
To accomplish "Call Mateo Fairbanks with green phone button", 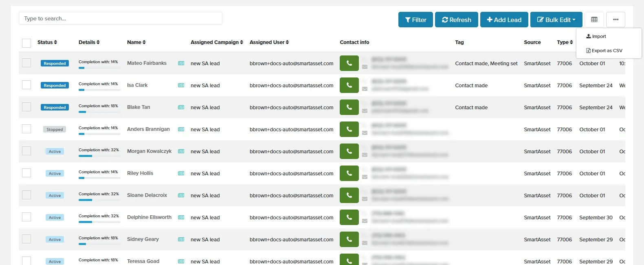I will (349, 63).
